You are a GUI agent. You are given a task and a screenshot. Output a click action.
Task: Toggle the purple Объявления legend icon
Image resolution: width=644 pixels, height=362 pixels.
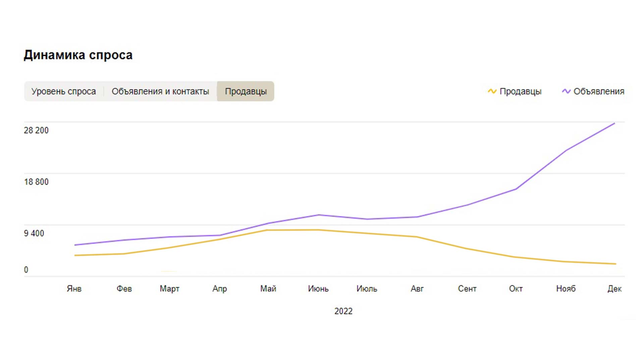pos(566,91)
